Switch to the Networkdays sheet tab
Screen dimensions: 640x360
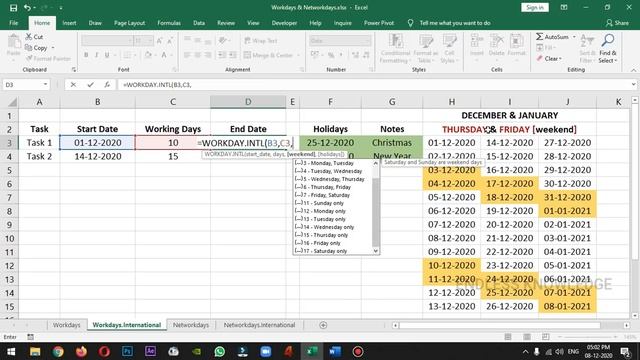[191, 325]
